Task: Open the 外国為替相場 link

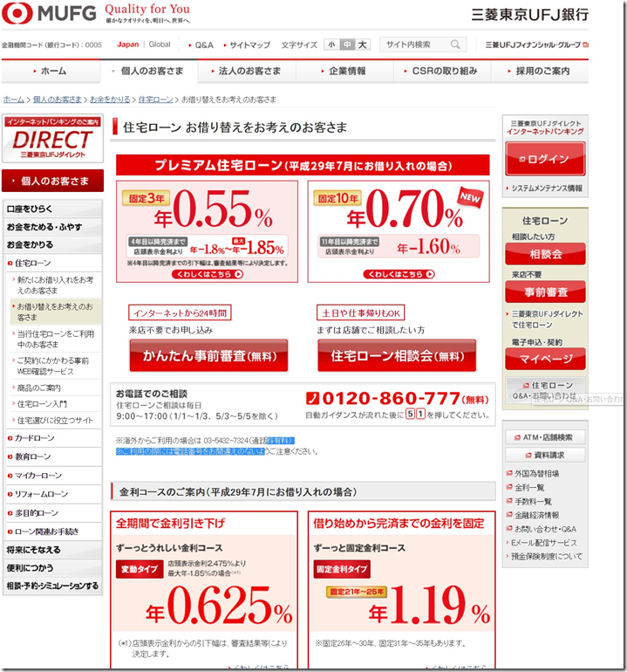Action: [533, 474]
